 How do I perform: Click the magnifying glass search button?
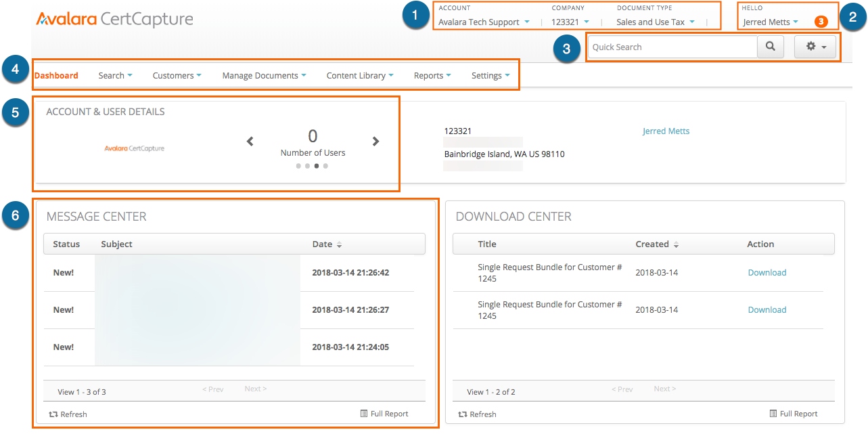point(770,47)
